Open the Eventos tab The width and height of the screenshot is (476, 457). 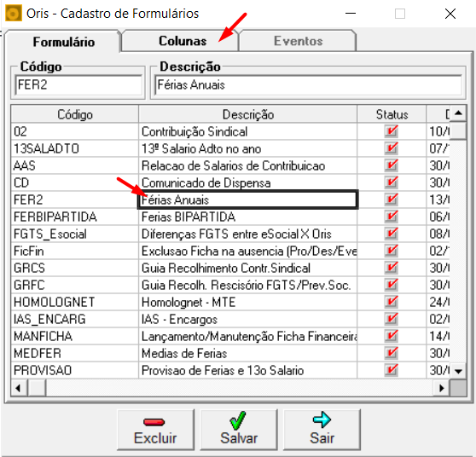tap(298, 41)
